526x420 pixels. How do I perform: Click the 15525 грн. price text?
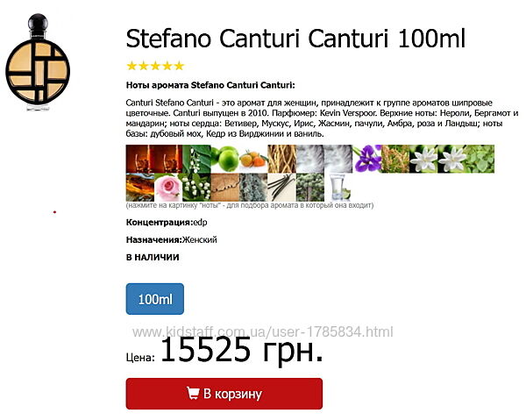coord(242,350)
